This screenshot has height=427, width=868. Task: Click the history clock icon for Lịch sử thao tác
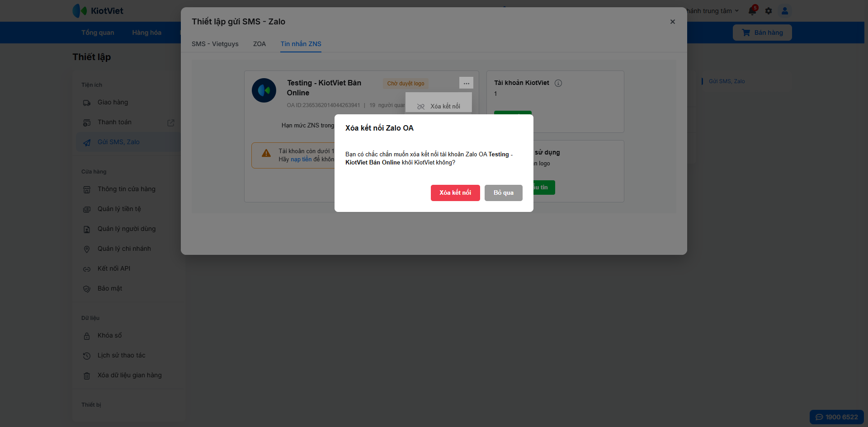pyautogui.click(x=87, y=356)
